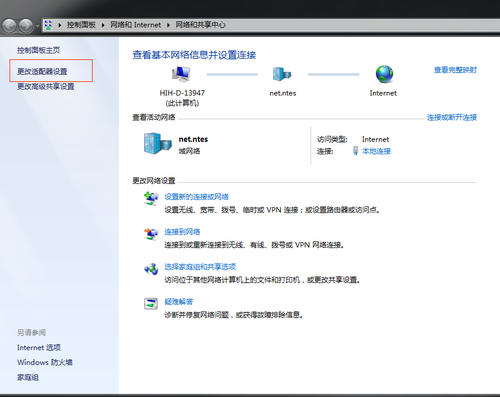Screen dimensions: 500x397
Task: Select 网络和共享中心 breadcrumb segment
Action: pos(200,25)
